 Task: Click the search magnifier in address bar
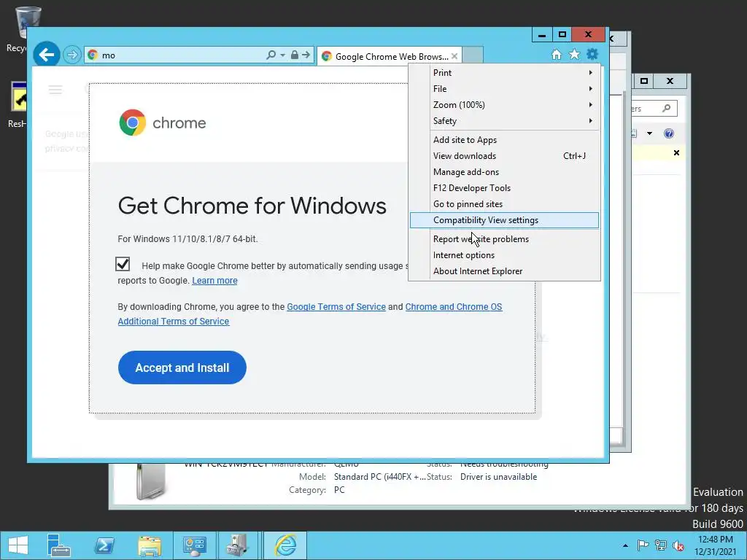pos(271,55)
